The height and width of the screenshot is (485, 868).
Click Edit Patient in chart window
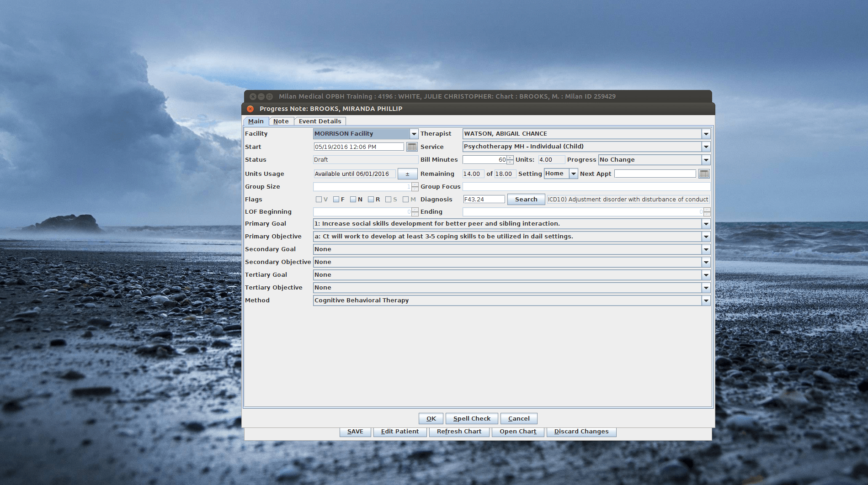point(400,432)
